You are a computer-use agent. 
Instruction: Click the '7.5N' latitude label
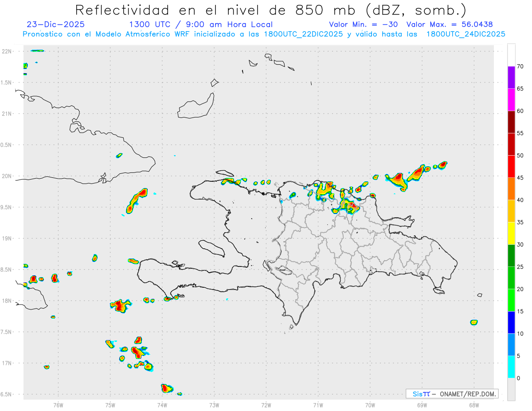pos(6,332)
